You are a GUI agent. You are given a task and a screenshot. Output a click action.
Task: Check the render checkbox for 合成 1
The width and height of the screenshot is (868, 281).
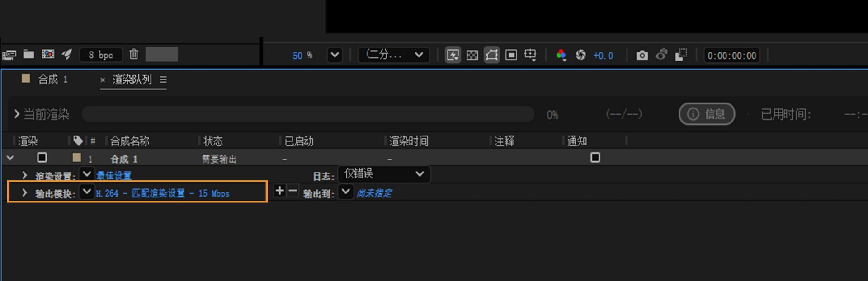(x=42, y=158)
